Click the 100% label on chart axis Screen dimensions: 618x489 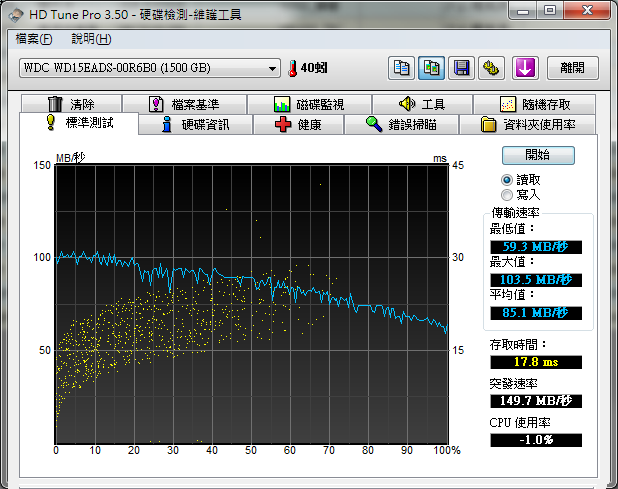447,450
